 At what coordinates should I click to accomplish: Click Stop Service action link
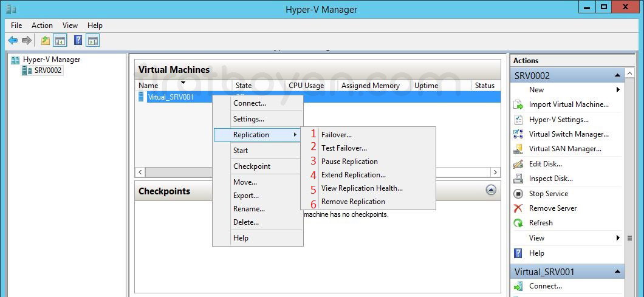point(548,194)
